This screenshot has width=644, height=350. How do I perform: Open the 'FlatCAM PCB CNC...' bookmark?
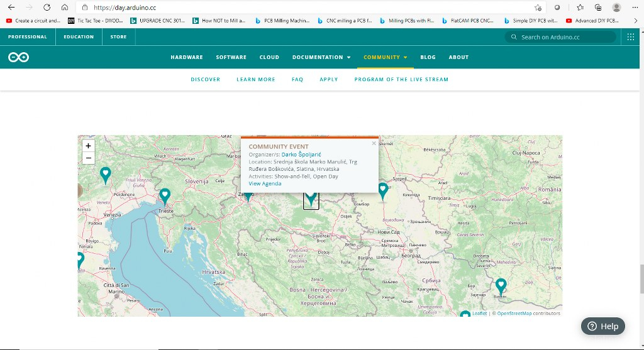click(468, 21)
